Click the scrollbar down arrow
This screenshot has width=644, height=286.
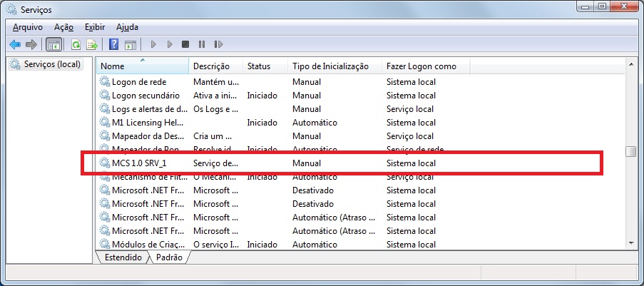(x=631, y=243)
